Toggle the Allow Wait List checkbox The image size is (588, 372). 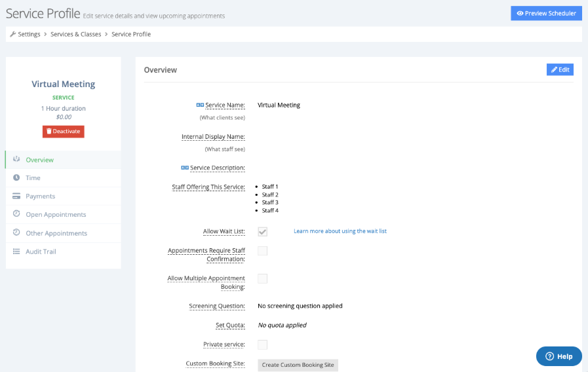coord(262,231)
